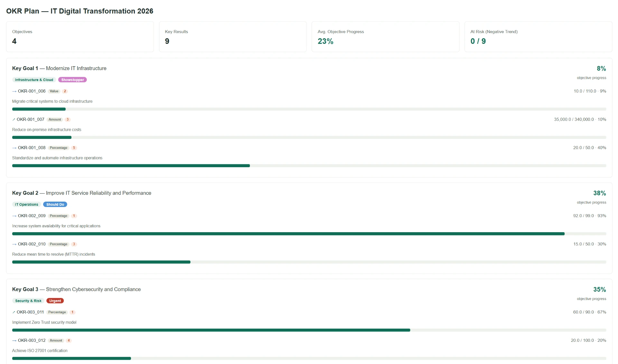Click the Key Goal 2 heading
This screenshot has height=364, width=618.
pyautogui.click(x=82, y=193)
